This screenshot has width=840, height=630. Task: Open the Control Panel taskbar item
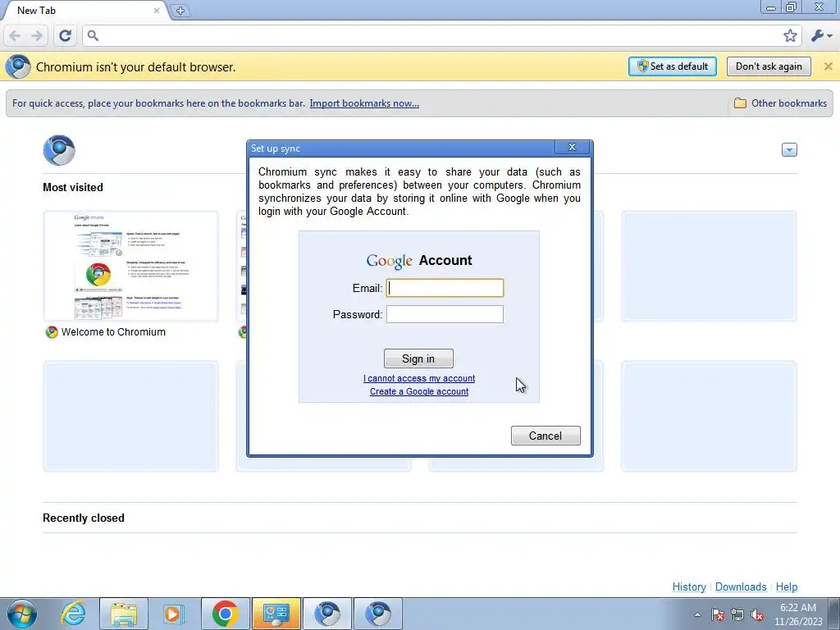[x=276, y=614]
